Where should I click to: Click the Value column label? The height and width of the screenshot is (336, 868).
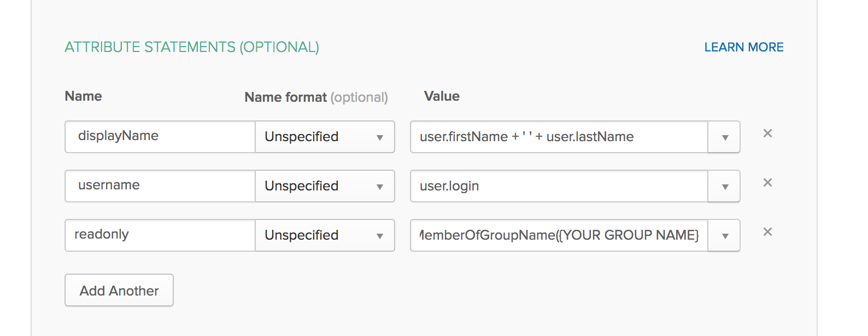tap(442, 96)
